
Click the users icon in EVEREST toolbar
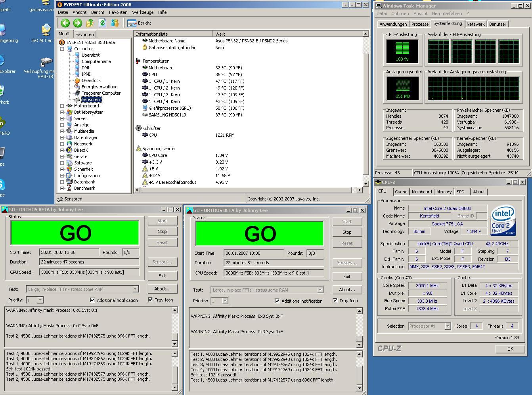tap(115, 23)
